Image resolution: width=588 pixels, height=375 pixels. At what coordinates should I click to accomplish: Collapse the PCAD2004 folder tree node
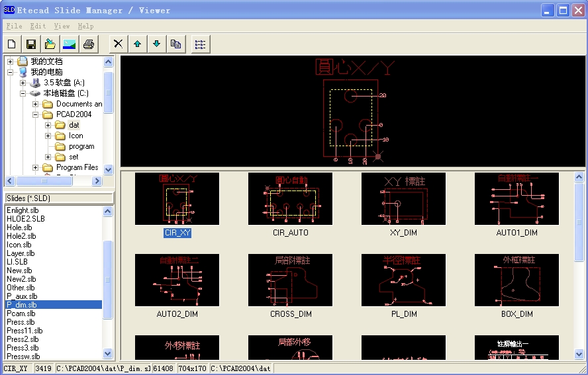36,114
